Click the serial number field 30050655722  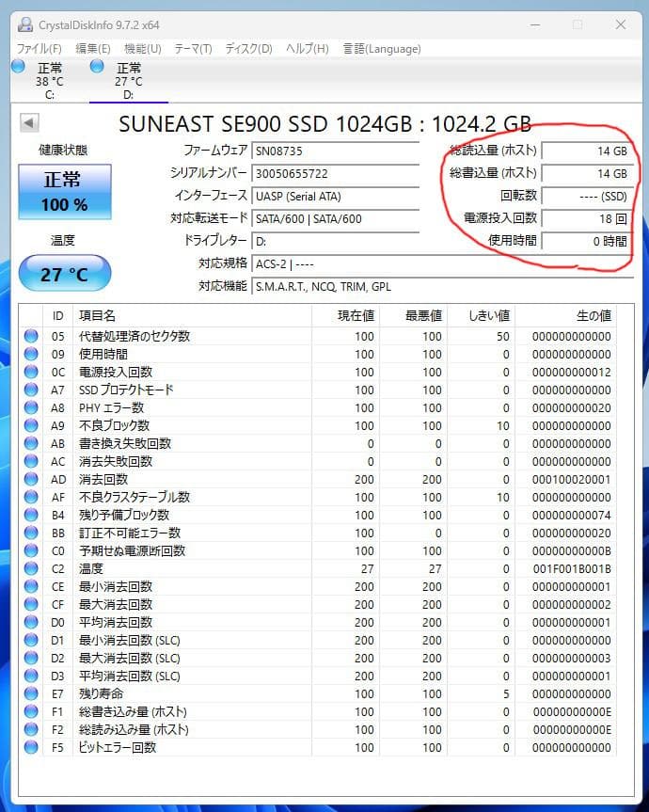pyautogui.click(x=336, y=173)
